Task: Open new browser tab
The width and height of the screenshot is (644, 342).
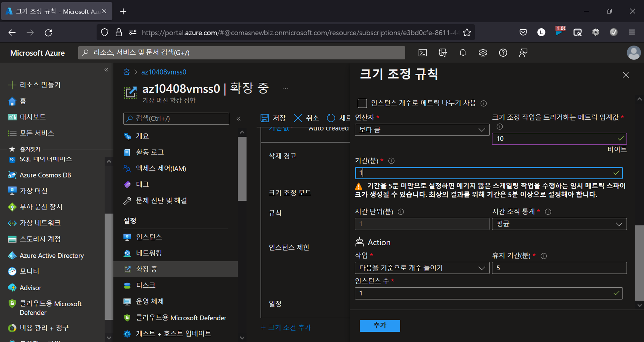Action: pyautogui.click(x=123, y=12)
